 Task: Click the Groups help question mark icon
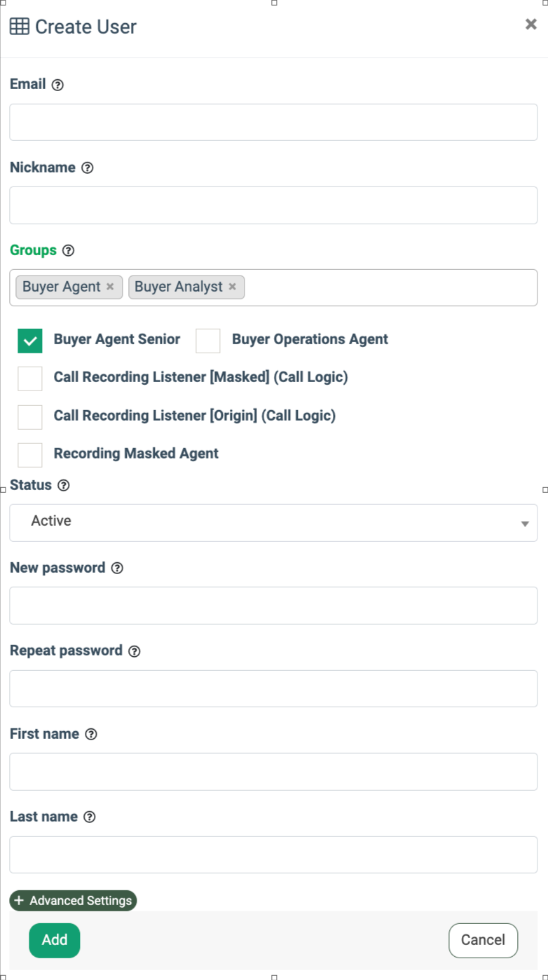(x=68, y=251)
